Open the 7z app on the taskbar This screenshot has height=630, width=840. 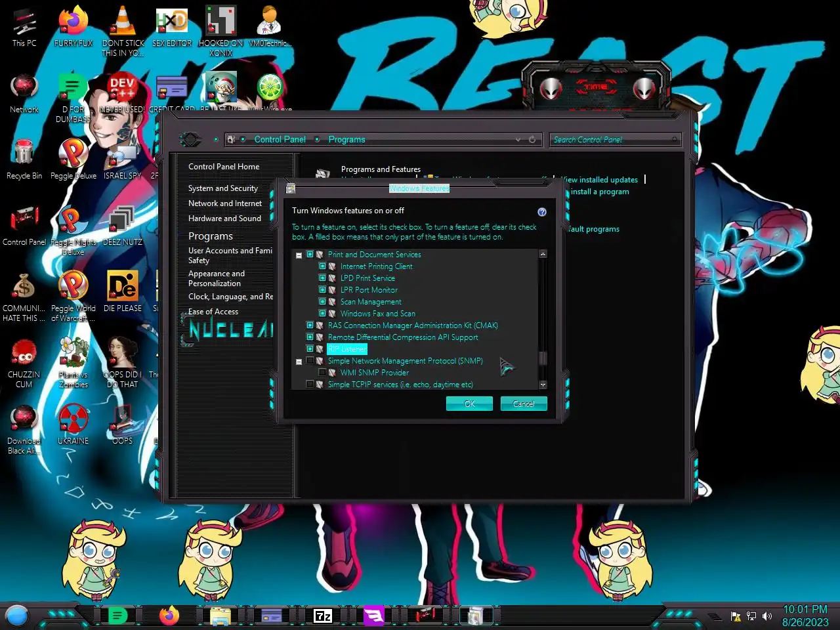[323, 616]
